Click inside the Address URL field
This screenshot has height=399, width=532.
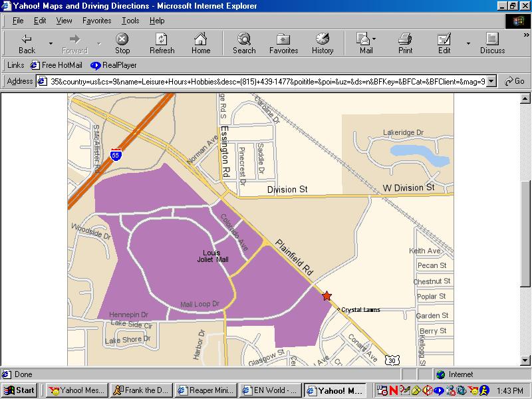click(267, 81)
